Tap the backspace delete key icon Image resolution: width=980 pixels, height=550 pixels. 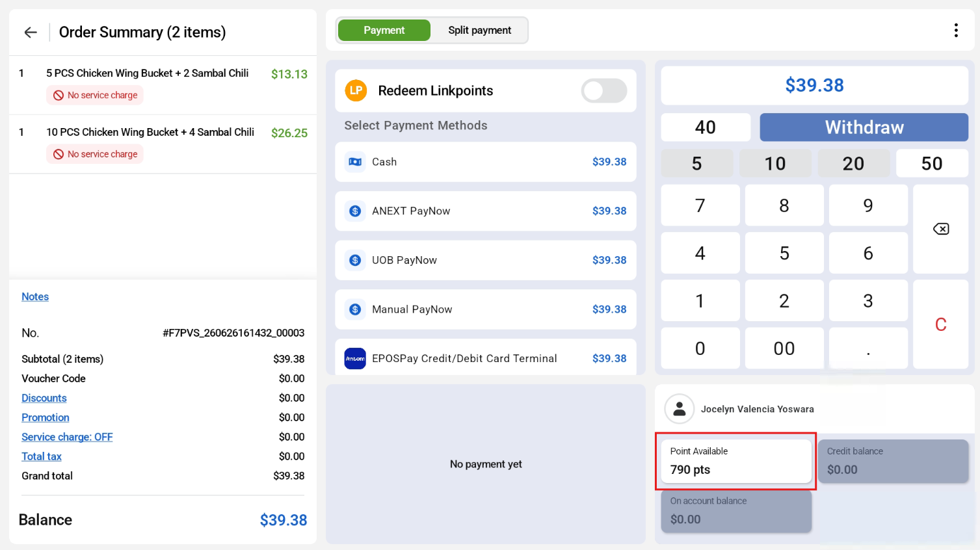941,229
